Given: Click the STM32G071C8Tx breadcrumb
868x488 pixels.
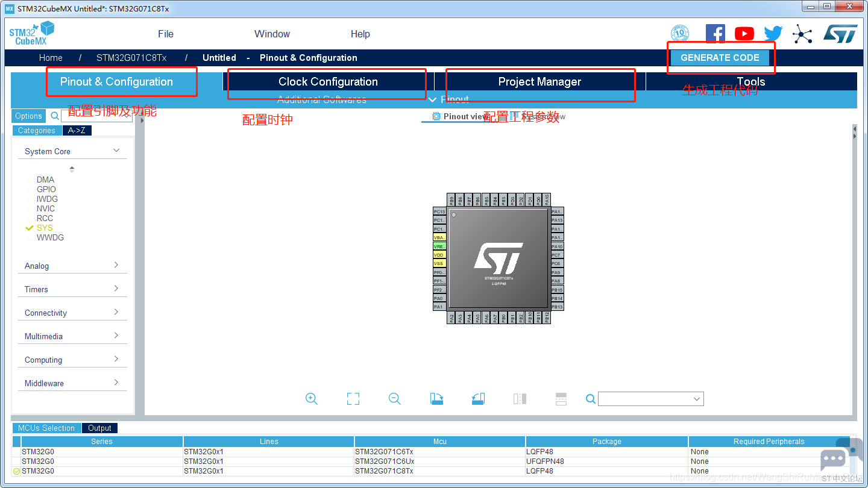Looking at the screenshot, I should point(131,58).
